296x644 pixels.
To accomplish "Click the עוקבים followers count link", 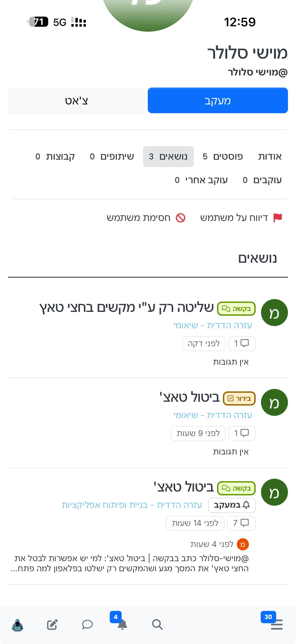I will (x=262, y=180).
